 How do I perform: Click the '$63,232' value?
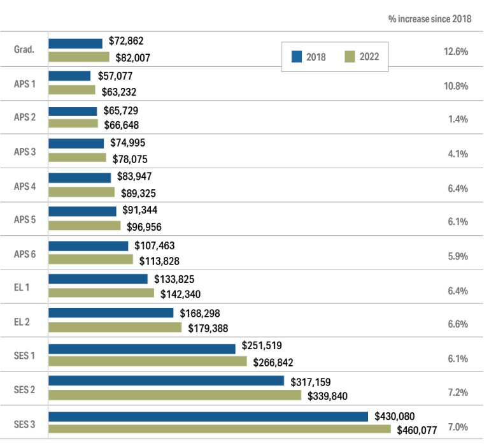(x=119, y=92)
